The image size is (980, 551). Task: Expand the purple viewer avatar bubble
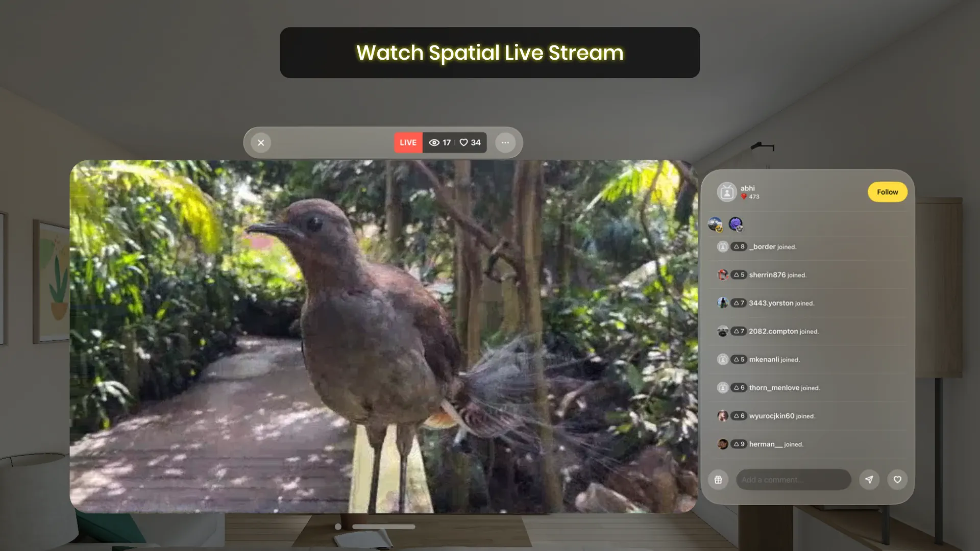tap(735, 223)
